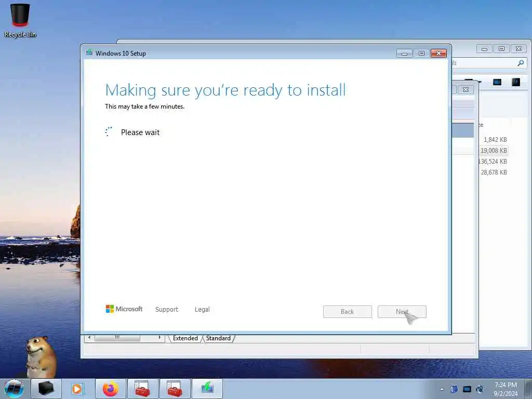Click the left arrow of the horizontal scrollbar
532x399 pixels.
[89, 338]
